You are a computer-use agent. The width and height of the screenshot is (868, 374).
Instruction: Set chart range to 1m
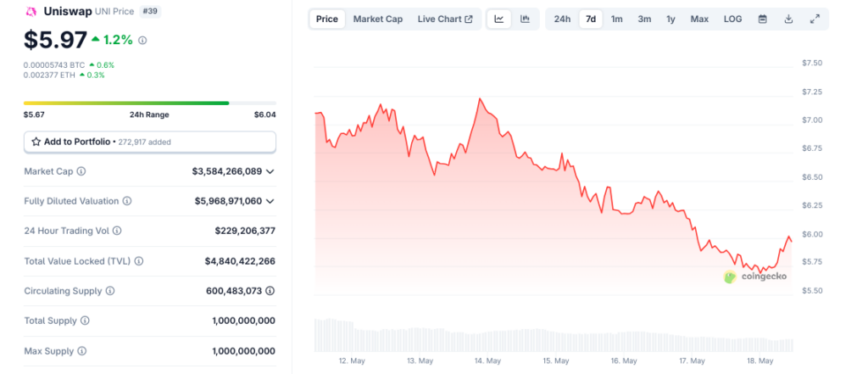617,19
